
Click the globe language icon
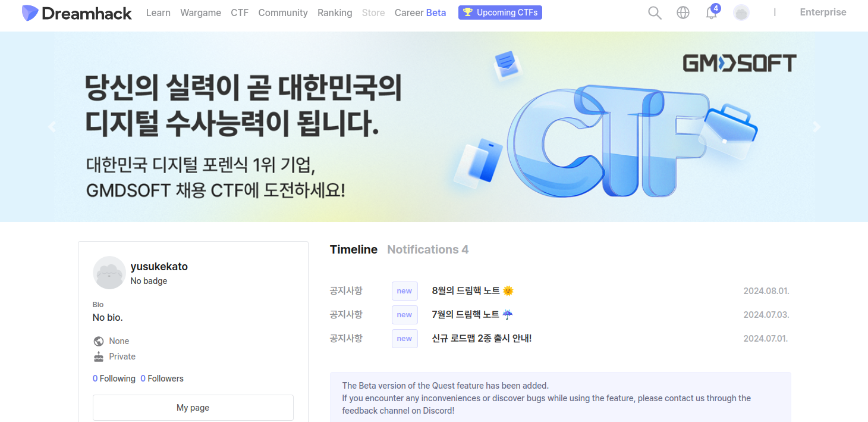click(x=683, y=13)
